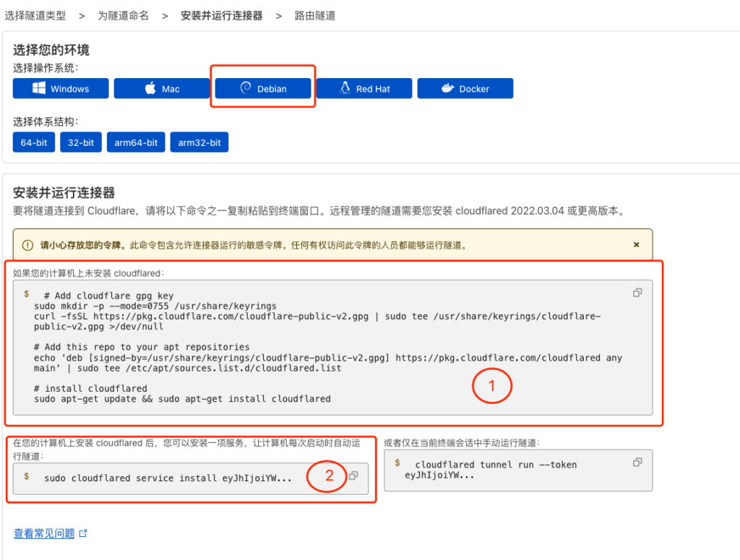
Task: Copy the service install command
Action: coord(353,475)
